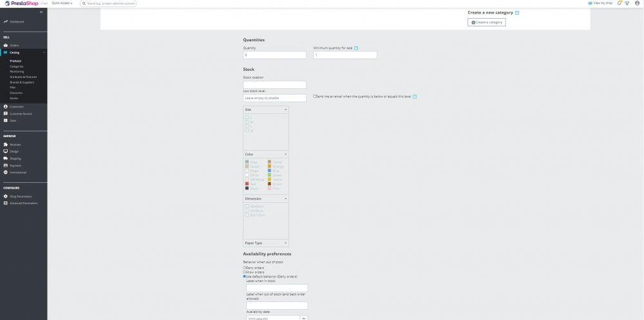Open the Quick Access dropdown
Image resolution: width=644 pixels, height=320 pixels.
click(62, 3)
